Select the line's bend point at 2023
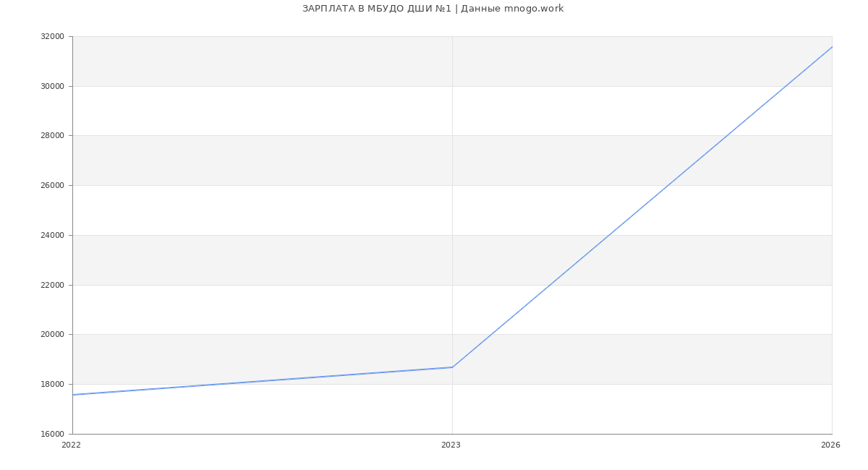Viewport: 868px width, 470px height. 452,367
